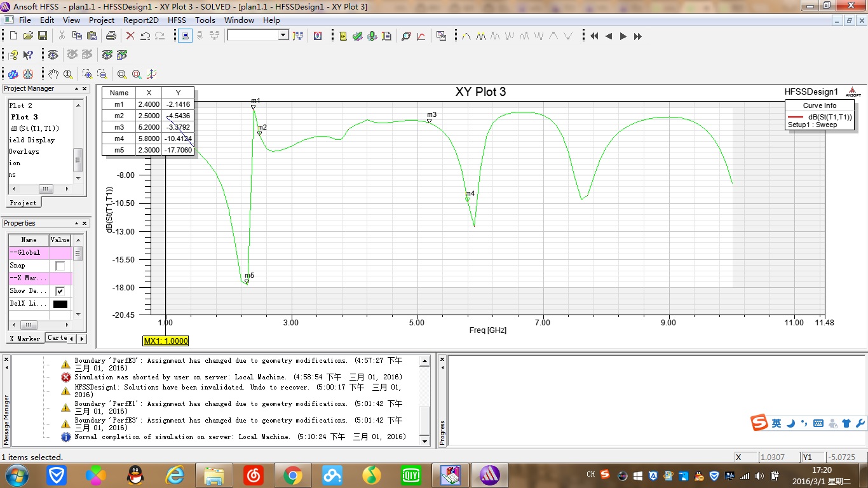Open the Report2D menu
The height and width of the screenshot is (488, 868).
click(141, 20)
